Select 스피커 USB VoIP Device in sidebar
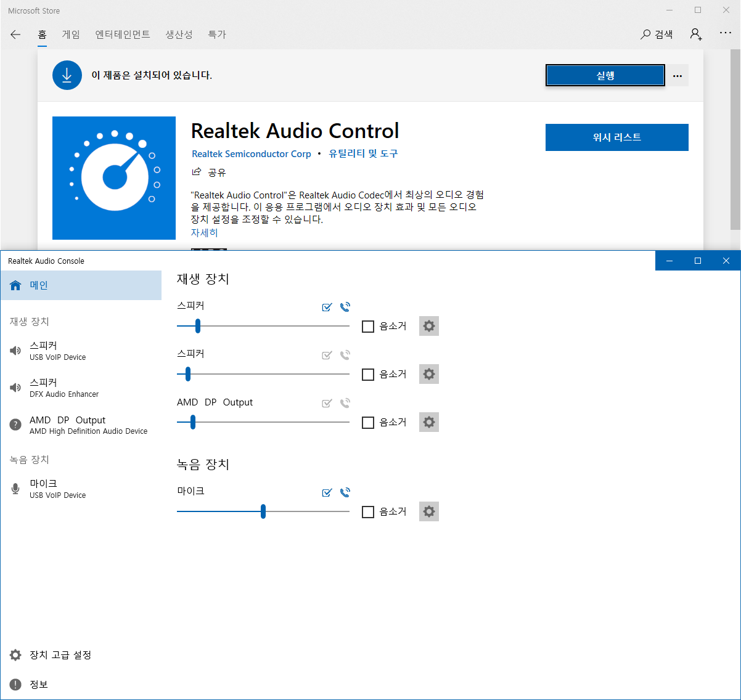The image size is (741, 700). 81,351
